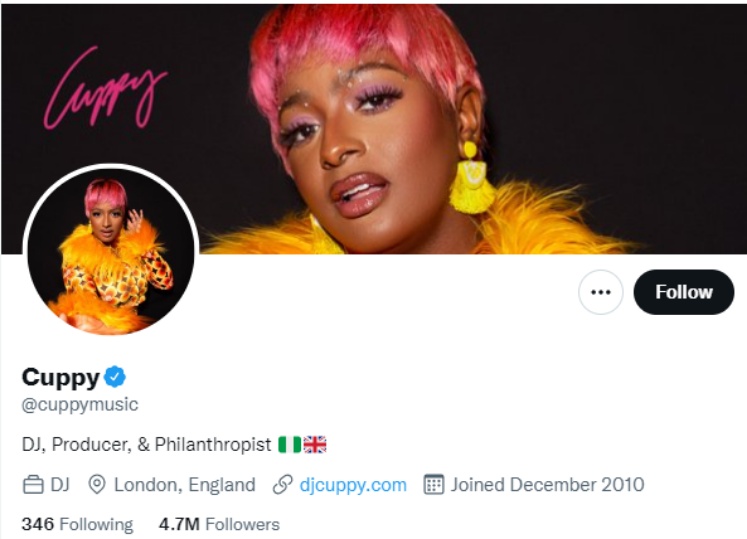Click the calendar joined-date icon
The width and height of the screenshot is (747, 539).
coord(433,485)
